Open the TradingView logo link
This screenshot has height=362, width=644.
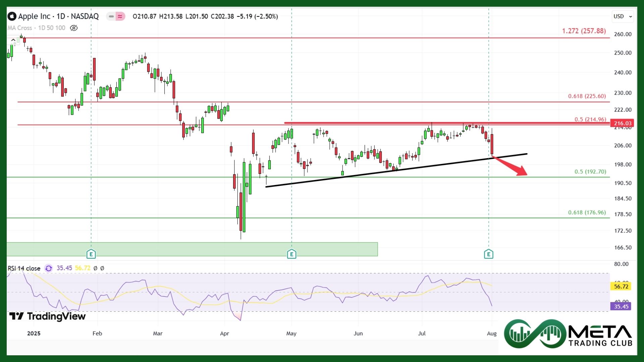pos(47,316)
